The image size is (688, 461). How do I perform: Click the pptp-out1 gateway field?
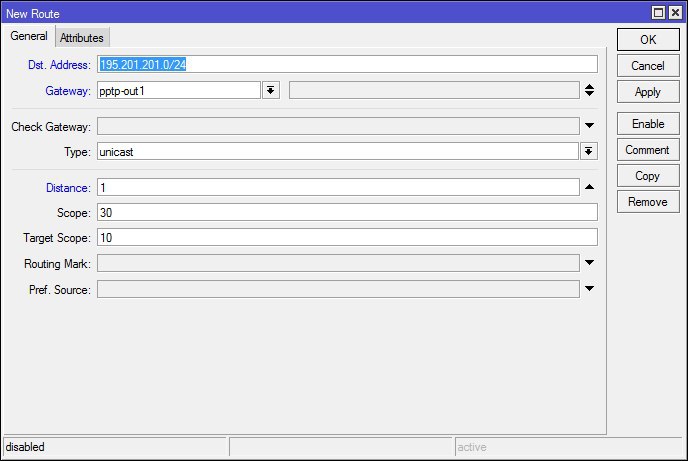179,90
